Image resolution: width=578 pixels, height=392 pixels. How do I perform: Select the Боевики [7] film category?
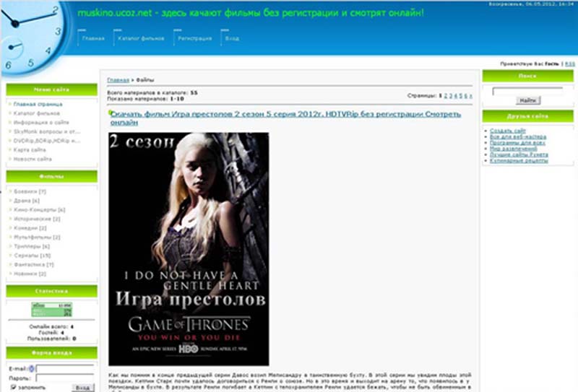(x=30, y=191)
